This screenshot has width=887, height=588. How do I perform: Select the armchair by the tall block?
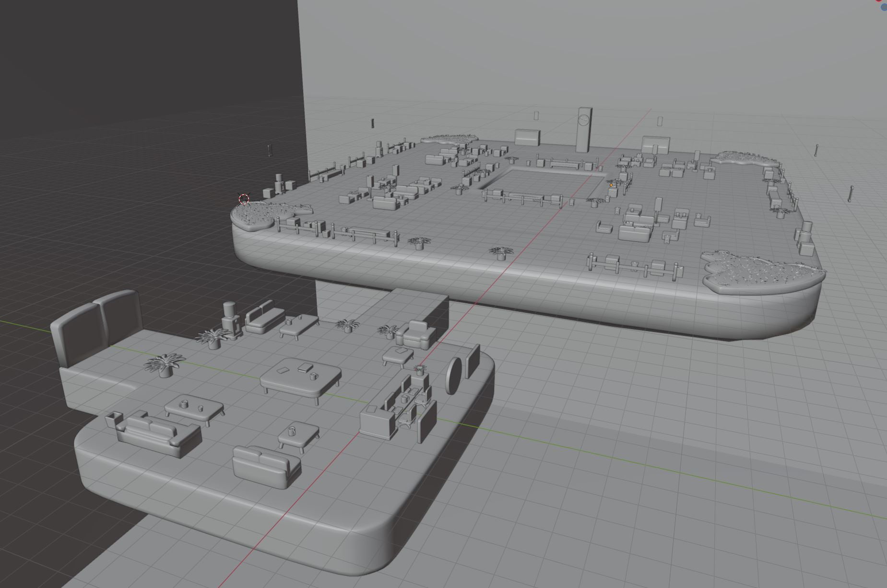415,334
